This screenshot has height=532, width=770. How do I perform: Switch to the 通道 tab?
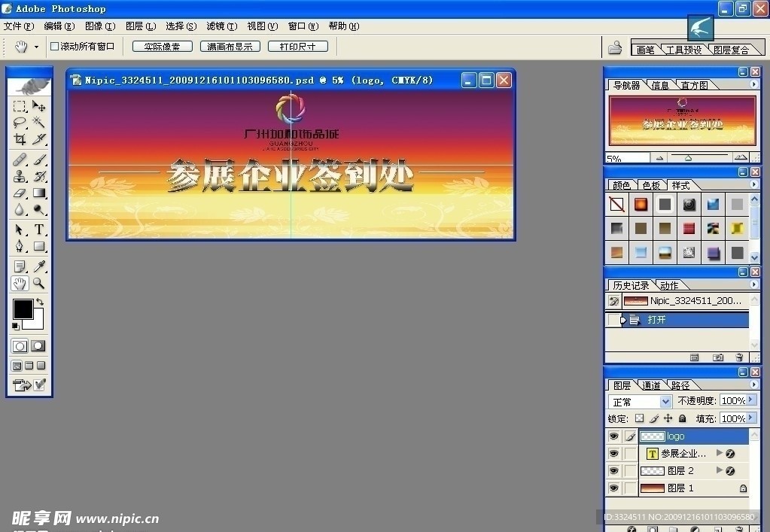651,385
